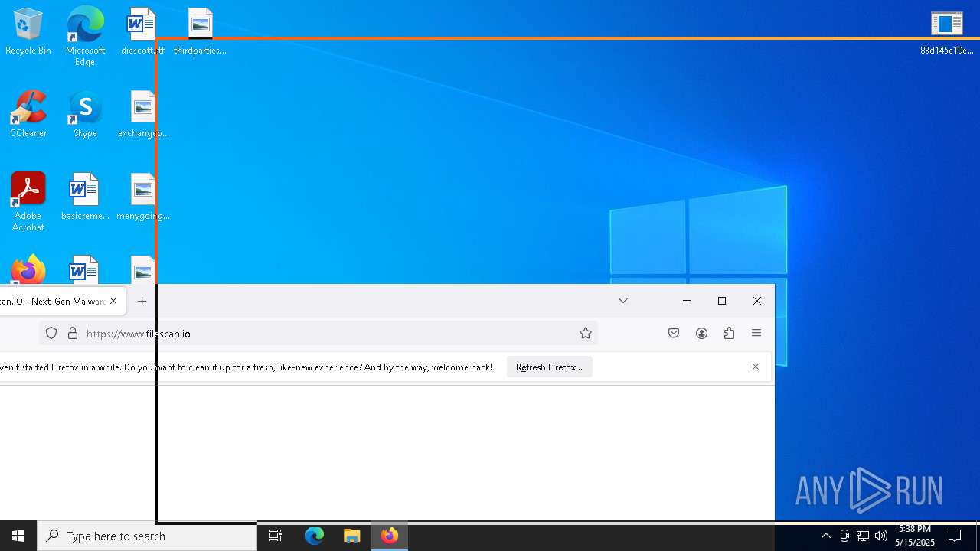This screenshot has height=551, width=980.
Task: Select the FileScan.IO Next-Gen Malware tab
Action: pos(53,301)
